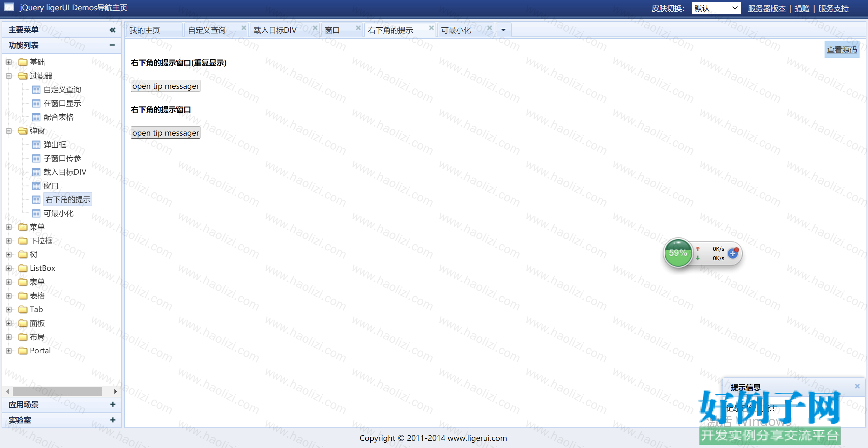Expand the 表格 tree folder
Image resolution: width=868 pixels, height=448 pixels.
(9, 296)
